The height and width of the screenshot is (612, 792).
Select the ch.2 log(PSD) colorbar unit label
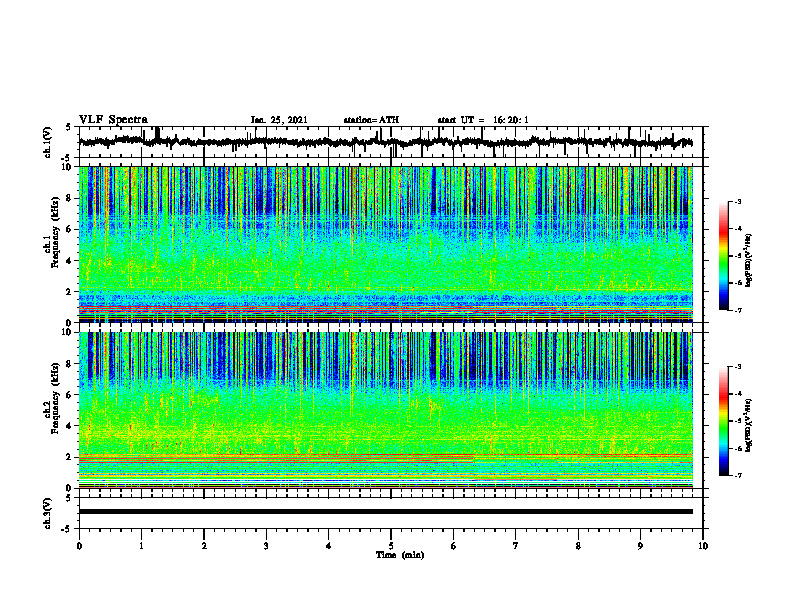coord(749,425)
